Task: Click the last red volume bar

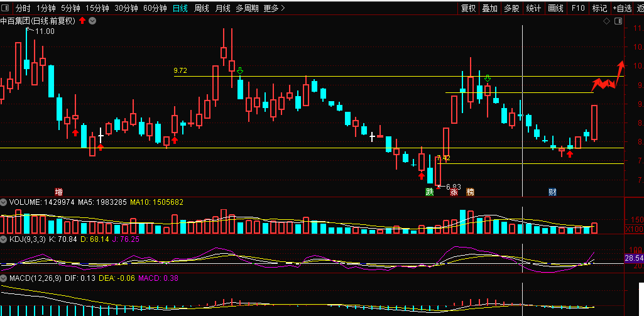Action: coord(594,228)
